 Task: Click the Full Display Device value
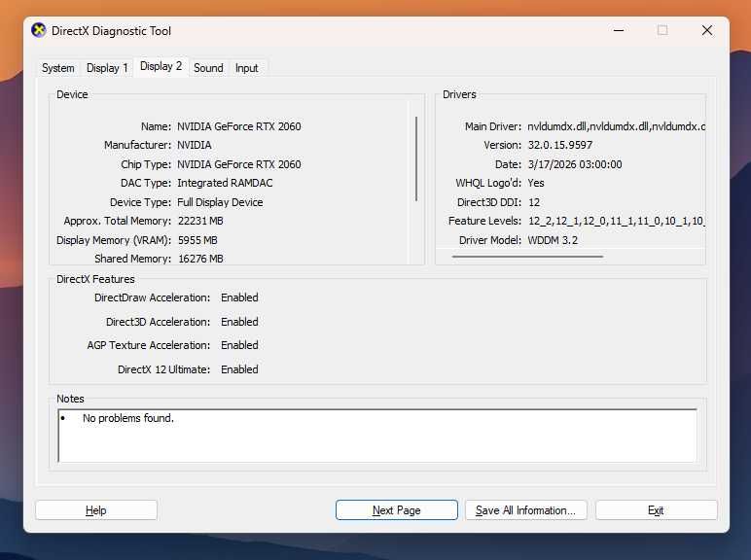coord(220,202)
